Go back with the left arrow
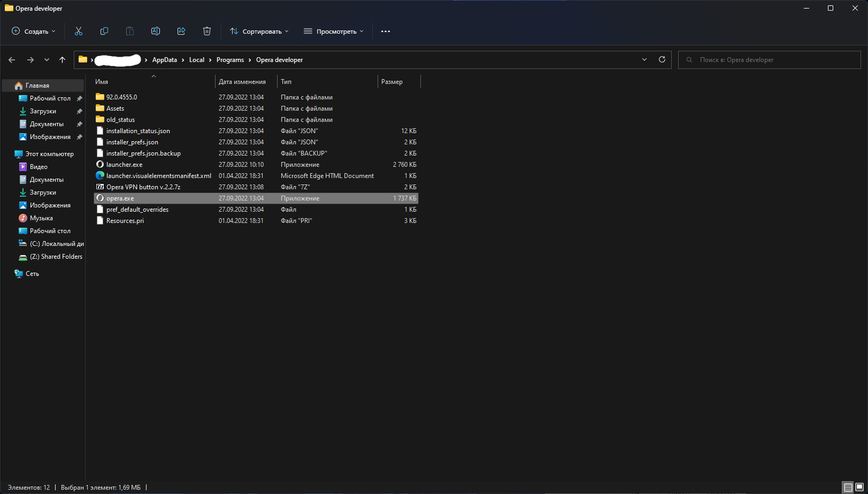 pos(12,60)
